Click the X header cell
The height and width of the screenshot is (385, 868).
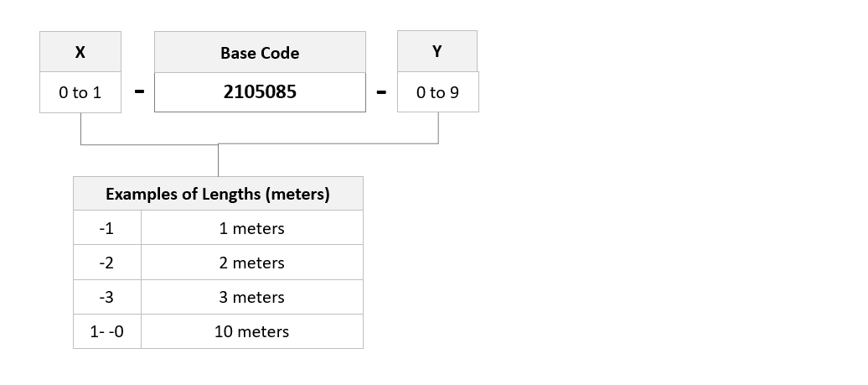[80, 51]
